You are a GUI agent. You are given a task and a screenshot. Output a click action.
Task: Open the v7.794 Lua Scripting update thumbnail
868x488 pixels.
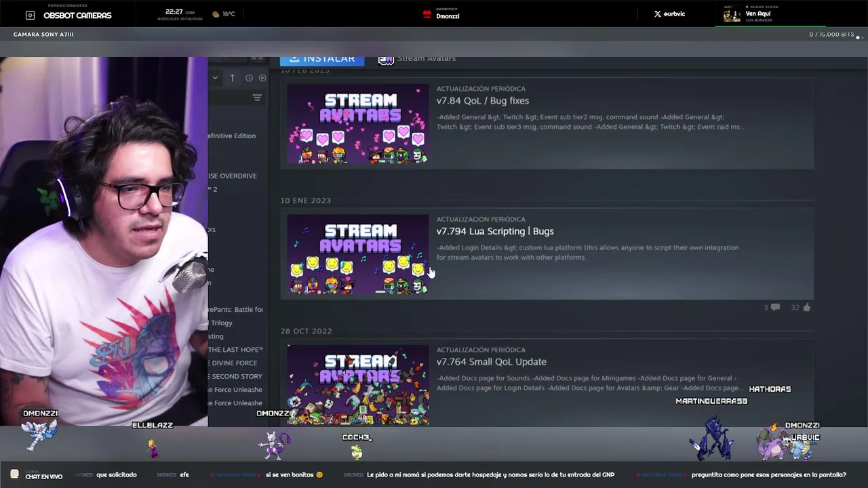(358, 254)
